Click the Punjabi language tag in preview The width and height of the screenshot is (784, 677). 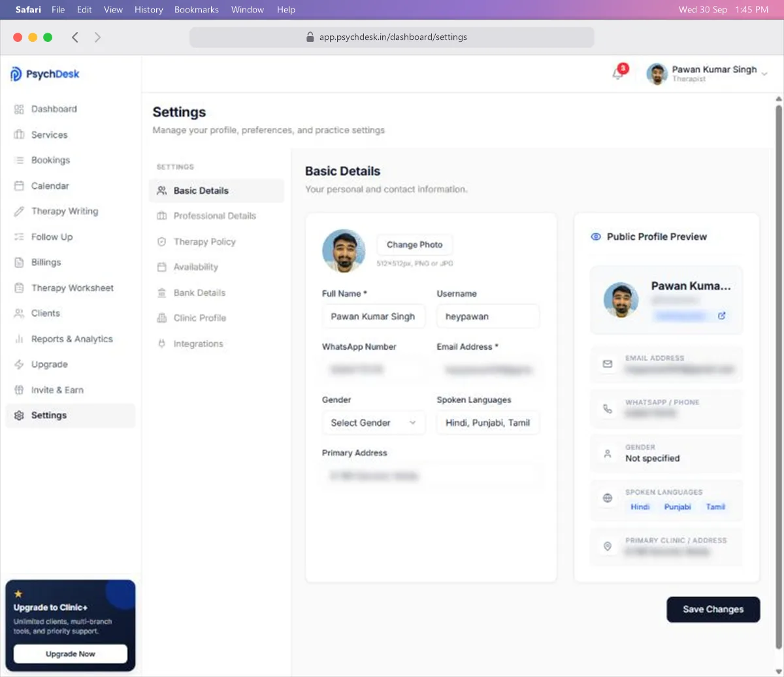tap(678, 507)
